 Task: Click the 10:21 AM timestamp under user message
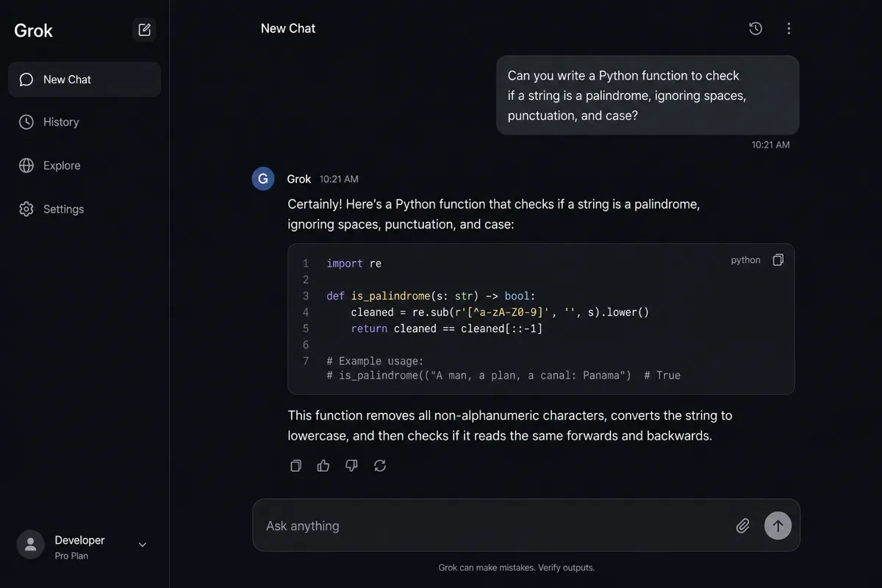[770, 145]
